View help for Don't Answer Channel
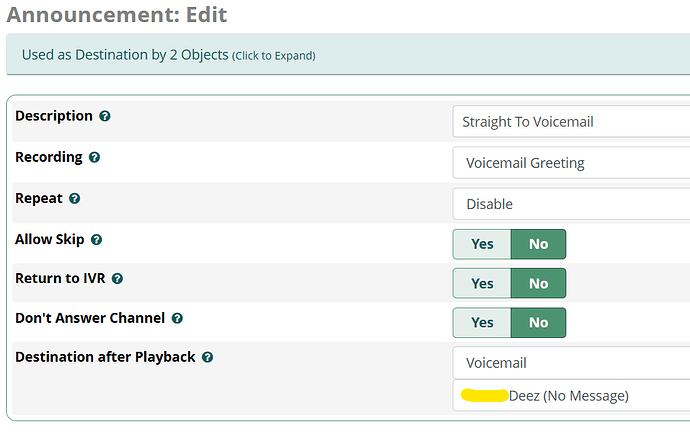 click(177, 318)
